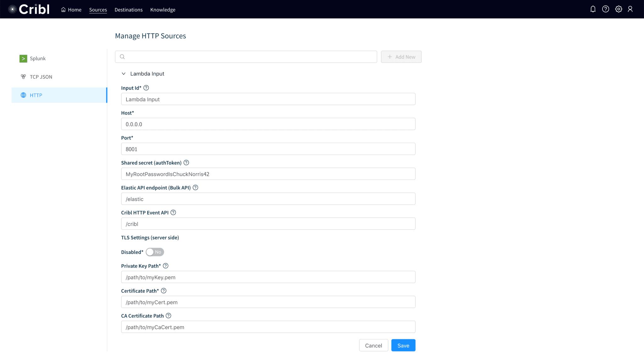Select Splunk in the sources sidebar
Screen dimensions: 644x355
(x=37, y=59)
